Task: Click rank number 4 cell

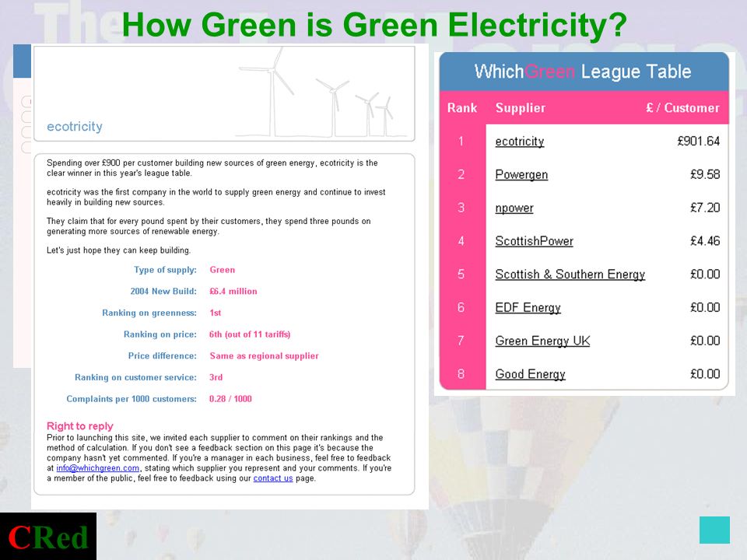Action: pos(461,241)
